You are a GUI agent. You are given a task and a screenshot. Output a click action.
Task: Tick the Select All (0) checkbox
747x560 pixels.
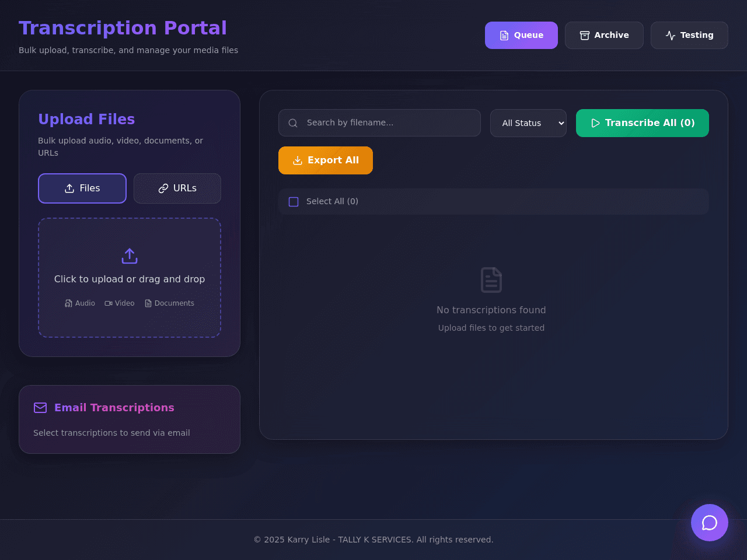click(x=294, y=202)
